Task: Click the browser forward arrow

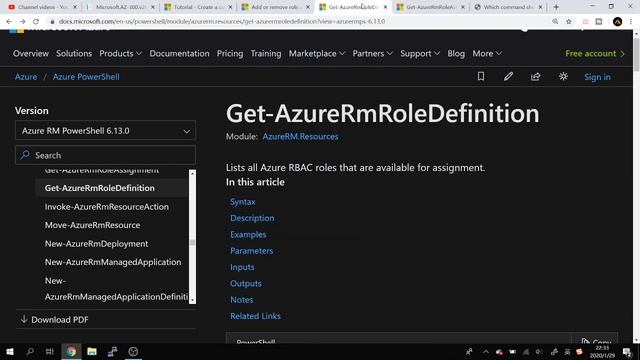Action: [22, 21]
